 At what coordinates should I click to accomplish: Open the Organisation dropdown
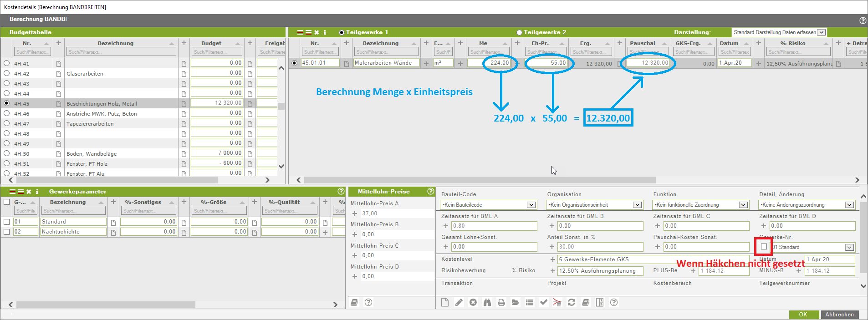click(637, 205)
